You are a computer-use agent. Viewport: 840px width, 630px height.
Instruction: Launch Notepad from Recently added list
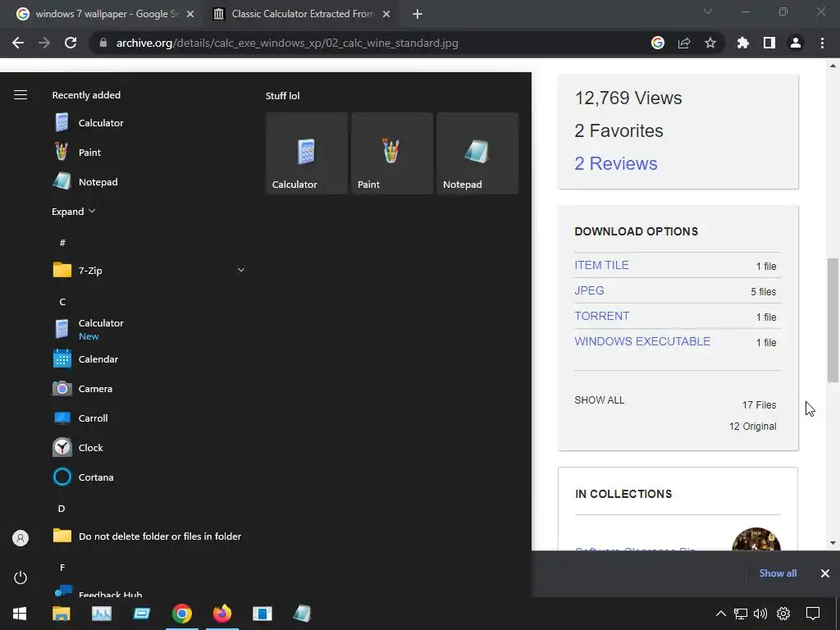coord(149,181)
